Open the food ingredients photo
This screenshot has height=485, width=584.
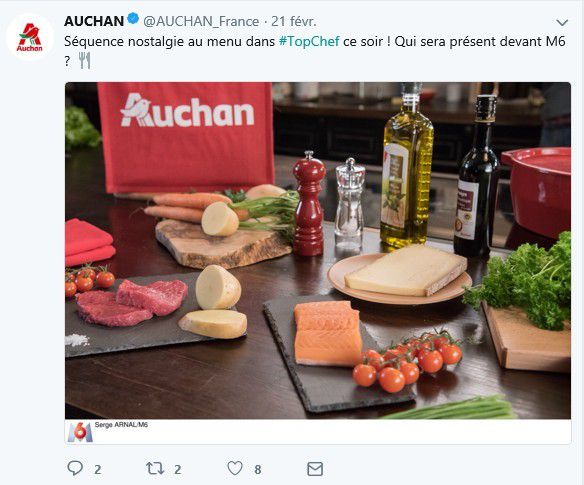coord(318,251)
